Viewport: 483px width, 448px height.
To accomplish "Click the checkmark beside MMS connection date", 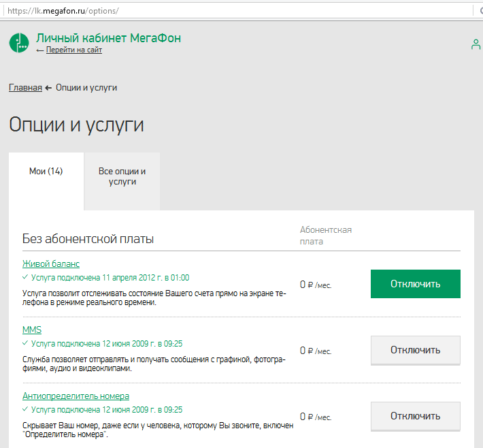I will [x=25, y=344].
